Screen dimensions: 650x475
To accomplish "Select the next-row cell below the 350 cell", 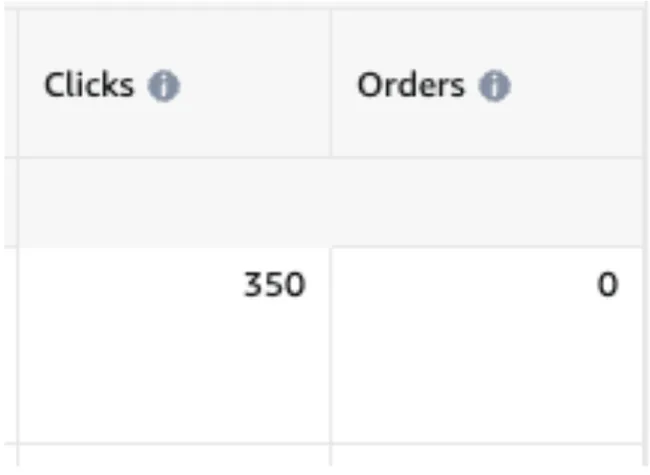I will tap(175, 456).
